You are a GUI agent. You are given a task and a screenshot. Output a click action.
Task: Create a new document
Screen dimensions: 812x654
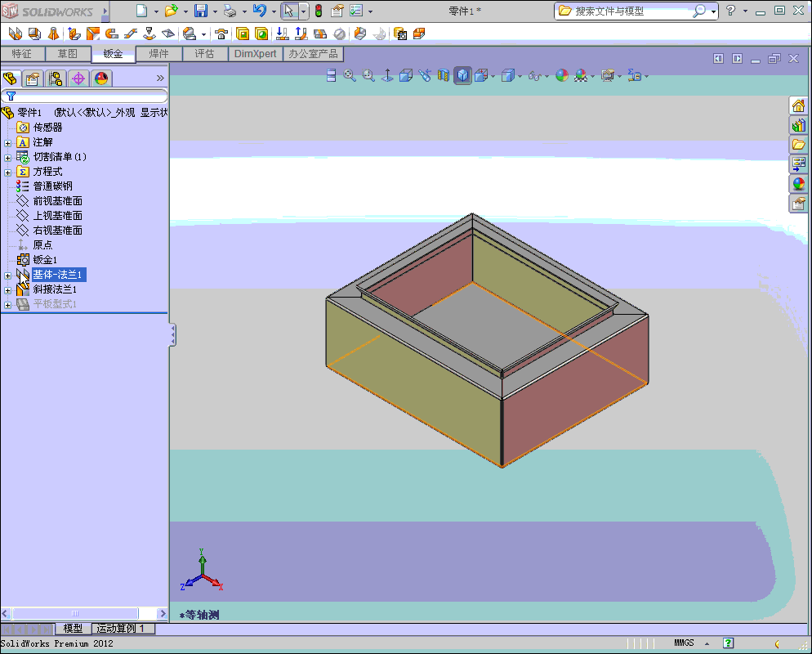coord(141,11)
